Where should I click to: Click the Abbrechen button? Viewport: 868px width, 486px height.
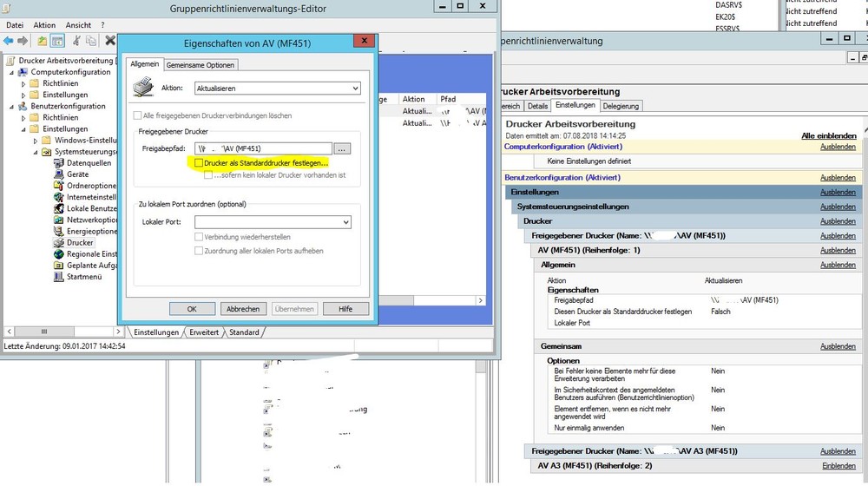[243, 309]
